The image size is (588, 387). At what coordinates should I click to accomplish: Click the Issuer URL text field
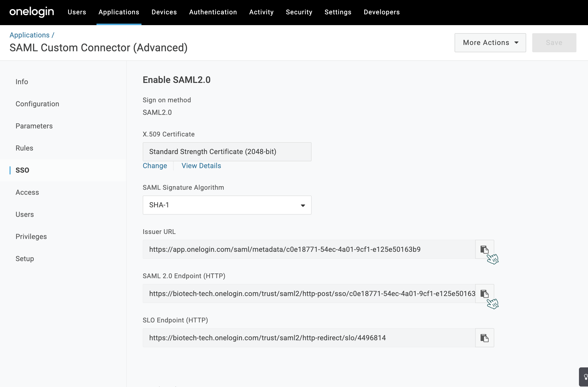pyautogui.click(x=309, y=249)
